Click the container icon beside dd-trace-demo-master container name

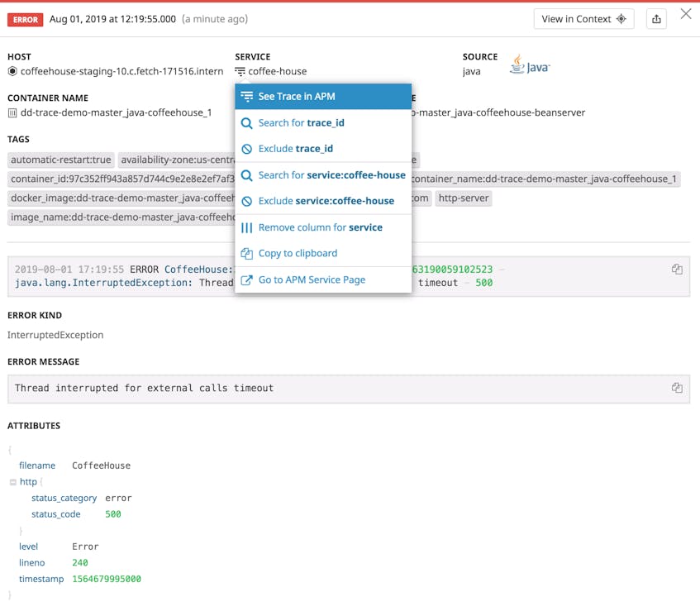(x=12, y=113)
